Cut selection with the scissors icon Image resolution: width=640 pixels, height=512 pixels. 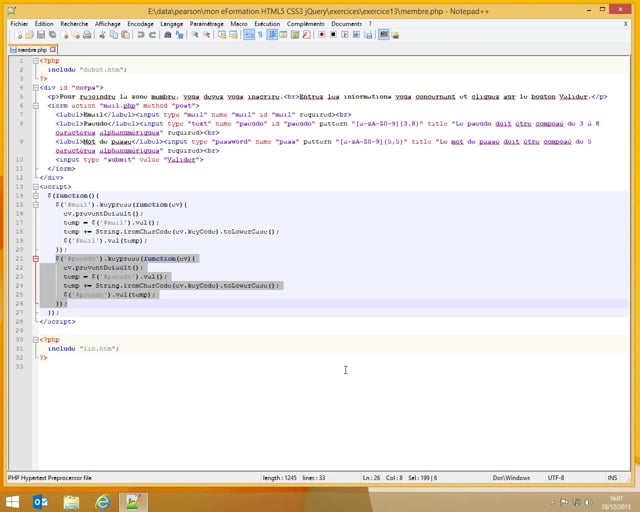[102, 35]
